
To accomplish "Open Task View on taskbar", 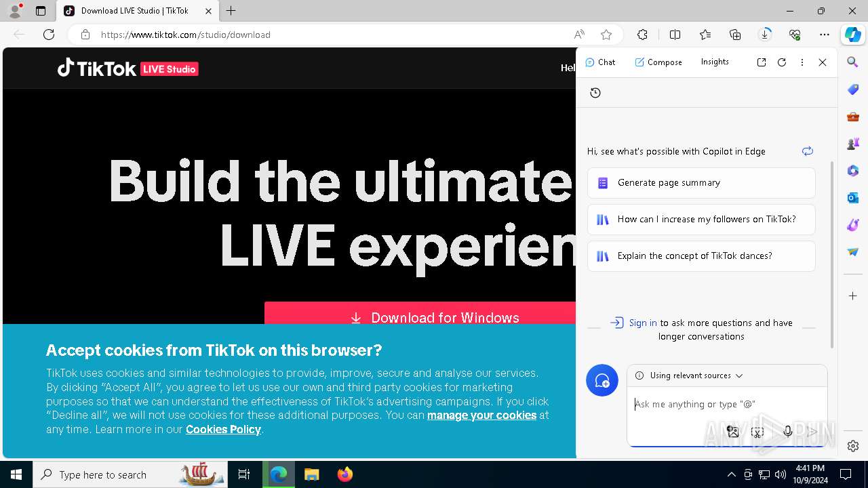I will 244,474.
